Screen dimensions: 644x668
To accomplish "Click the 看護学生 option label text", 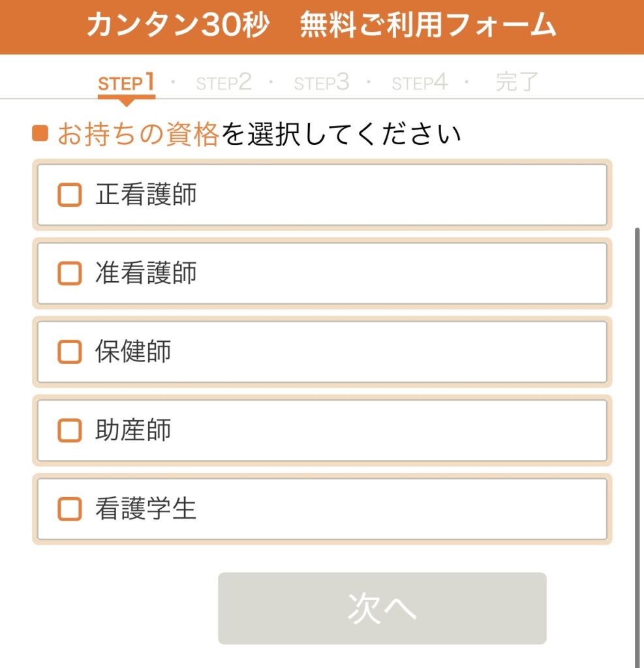I will click(146, 509).
